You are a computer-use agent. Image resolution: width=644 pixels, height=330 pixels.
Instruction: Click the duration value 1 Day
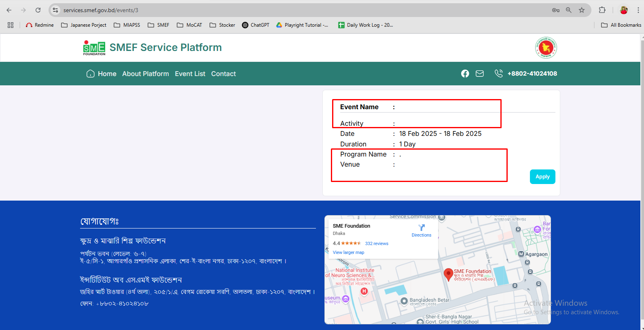407,144
